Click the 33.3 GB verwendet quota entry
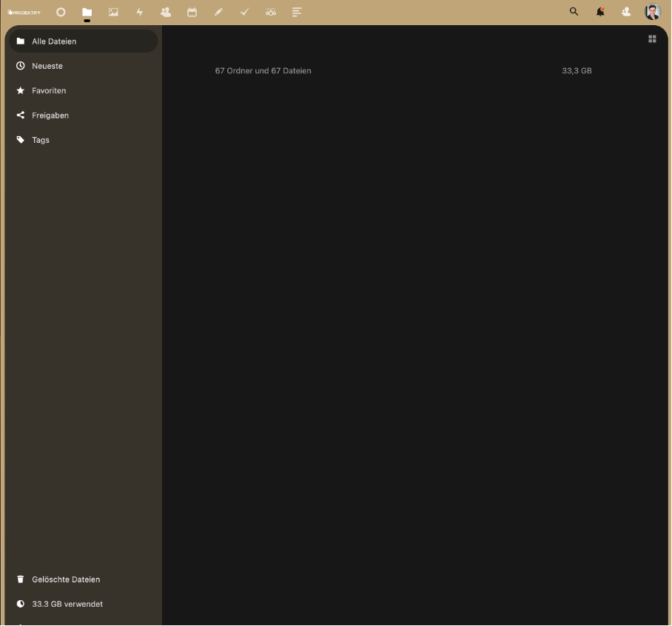 [83, 604]
